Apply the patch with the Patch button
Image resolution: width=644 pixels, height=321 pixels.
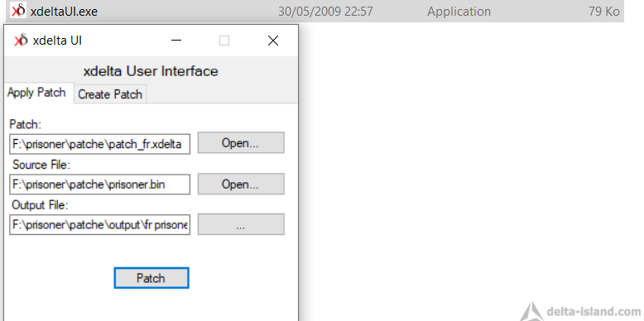(x=151, y=278)
